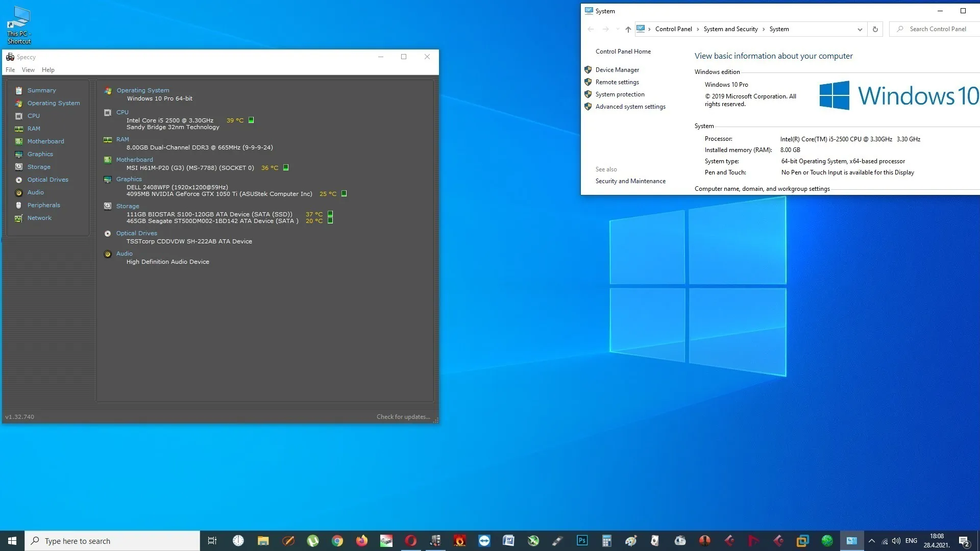The image size is (980, 551).
Task: Click the CPU heading link in summary pane
Action: pyautogui.click(x=122, y=112)
